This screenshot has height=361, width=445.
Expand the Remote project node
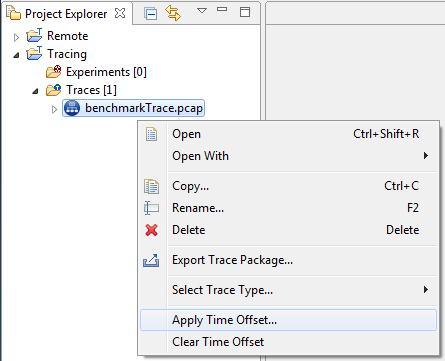point(16,37)
